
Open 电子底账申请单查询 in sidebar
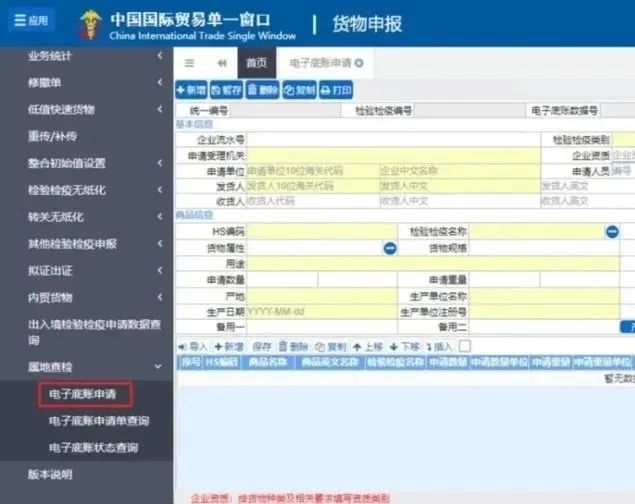(99, 421)
